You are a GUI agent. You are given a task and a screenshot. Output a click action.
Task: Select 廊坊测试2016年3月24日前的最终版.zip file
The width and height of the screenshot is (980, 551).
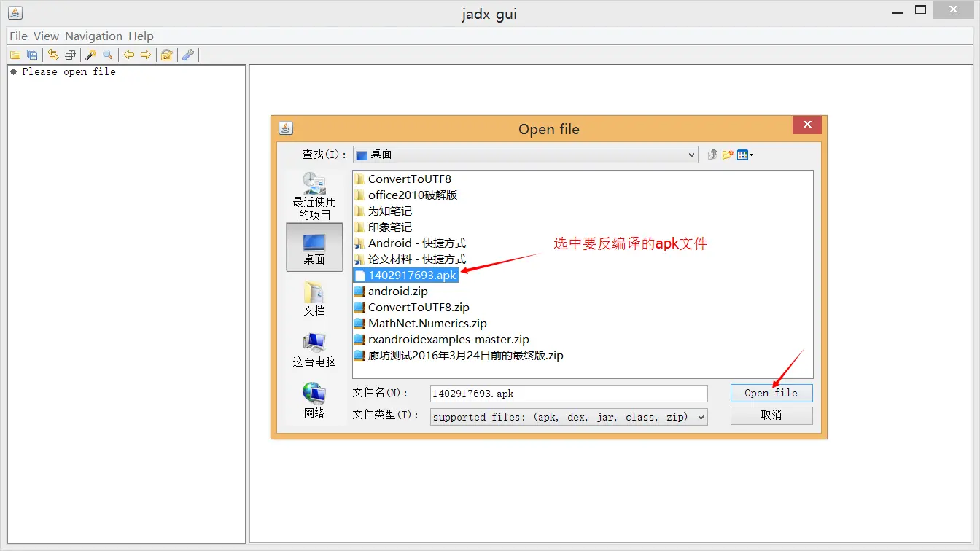(459, 355)
